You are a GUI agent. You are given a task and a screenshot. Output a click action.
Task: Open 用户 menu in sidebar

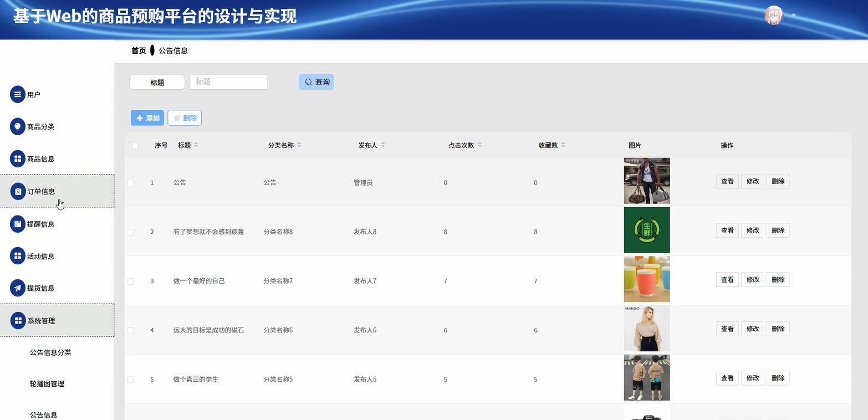coord(57,94)
